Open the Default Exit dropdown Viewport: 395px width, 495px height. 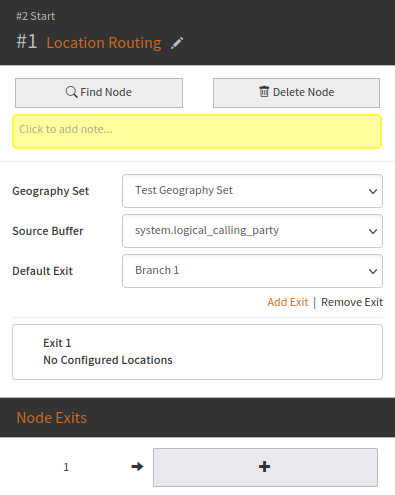(x=252, y=271)
